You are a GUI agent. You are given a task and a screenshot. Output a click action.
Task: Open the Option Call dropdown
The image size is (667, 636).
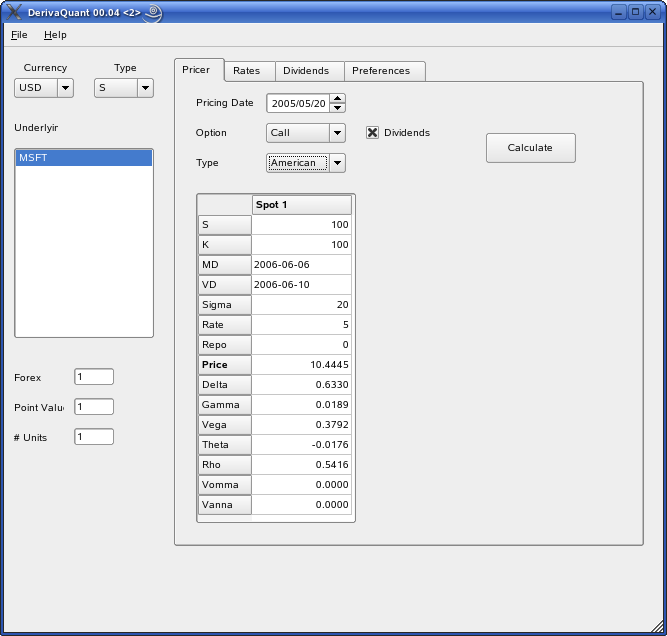(x=337, y=133)
